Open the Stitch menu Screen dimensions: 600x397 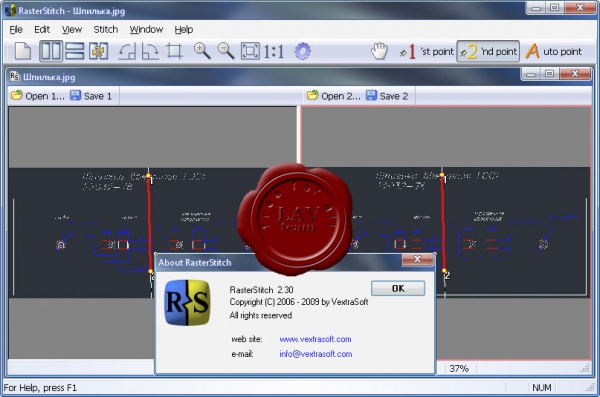click(106, 29)
